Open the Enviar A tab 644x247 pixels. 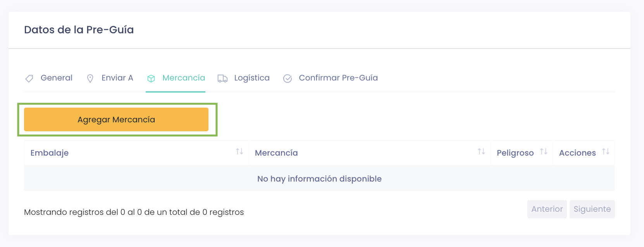(117, 78)
